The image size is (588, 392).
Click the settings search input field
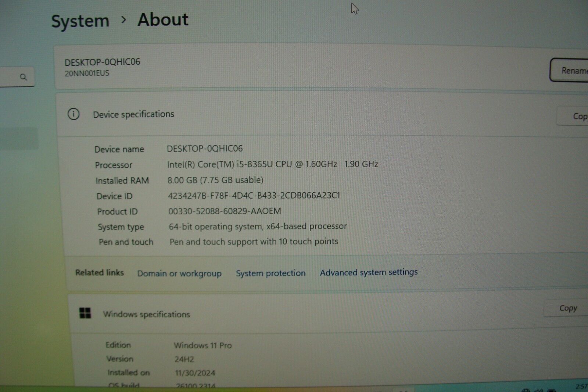[17, 77]
